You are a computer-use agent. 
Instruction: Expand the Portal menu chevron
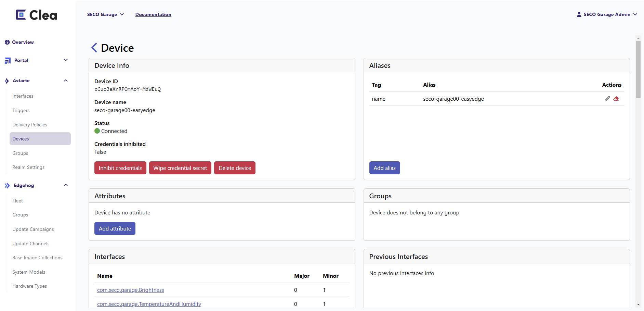[66, 60]
